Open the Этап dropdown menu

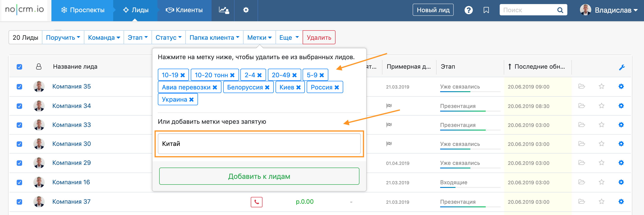[138, 37]
